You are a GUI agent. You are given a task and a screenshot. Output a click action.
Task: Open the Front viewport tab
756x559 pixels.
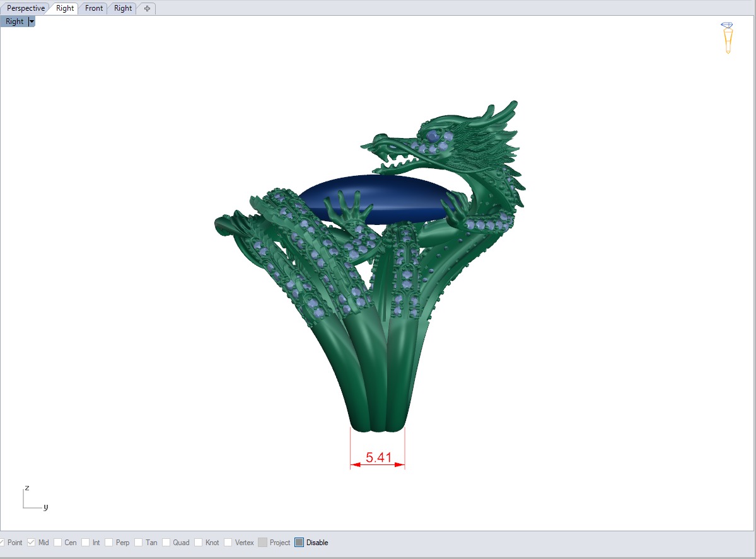(x=94, y=8)
